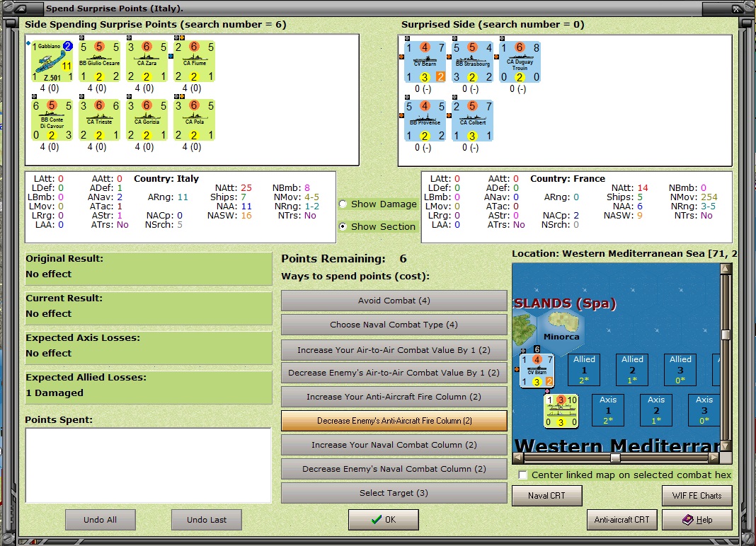Confirm with the OK button
The height and width of the screenshot is (546, 756).
point(383,520)
